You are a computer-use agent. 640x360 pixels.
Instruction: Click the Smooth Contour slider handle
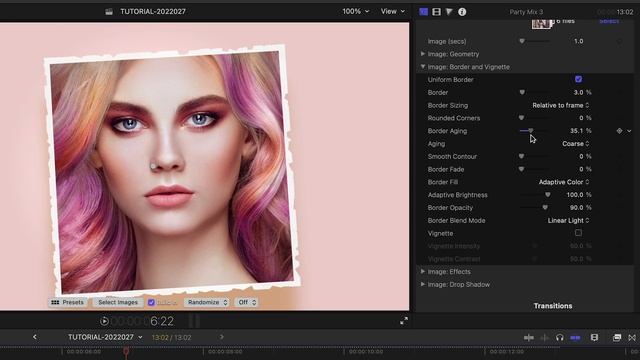521,156
